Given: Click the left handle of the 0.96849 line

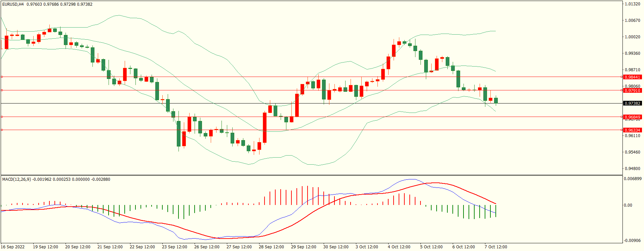Looking at the screenshot, I should (x=2, y=117).
